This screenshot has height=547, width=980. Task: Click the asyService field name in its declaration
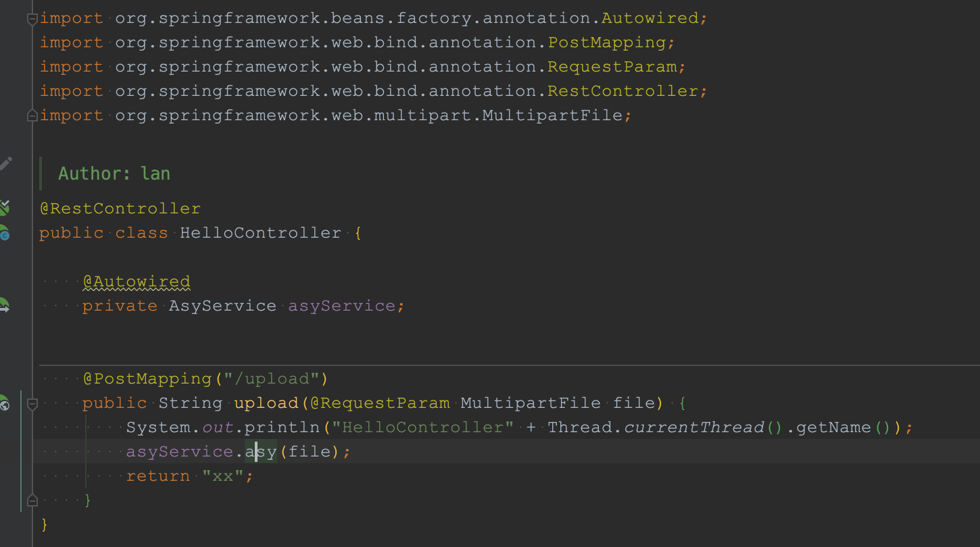(x=342, y=306)
